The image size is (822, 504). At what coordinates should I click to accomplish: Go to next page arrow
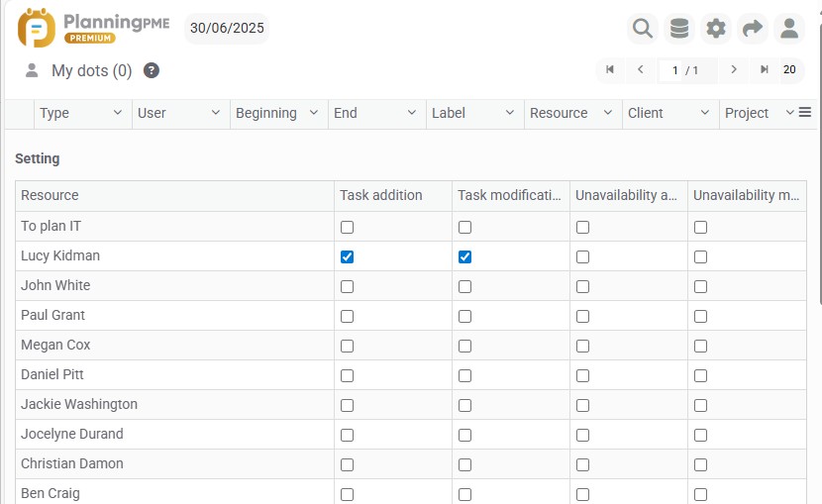734,69
